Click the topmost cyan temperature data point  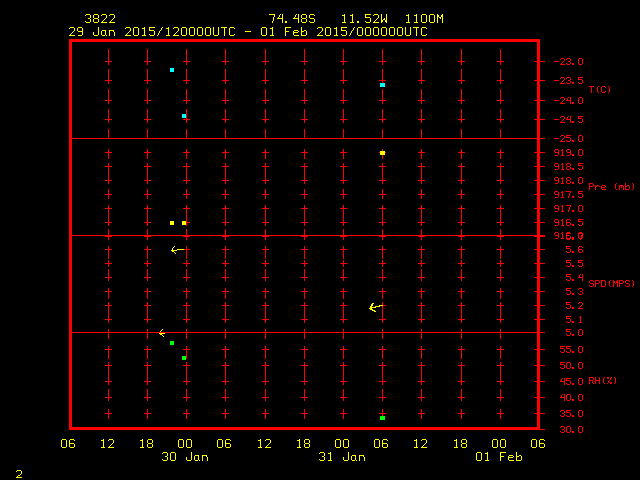pyautogui.click(x=172, y=70)
